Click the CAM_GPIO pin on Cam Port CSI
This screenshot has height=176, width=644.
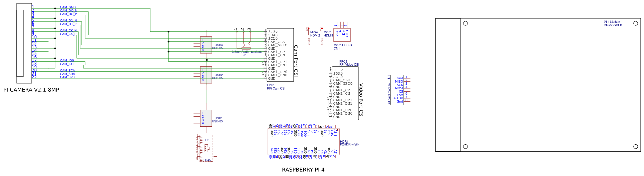tap(278, 45)
